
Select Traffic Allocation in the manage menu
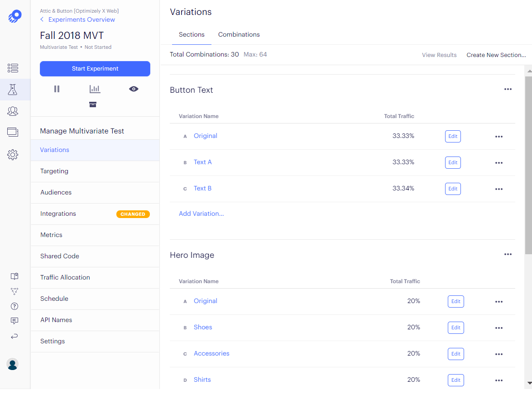point(65,277)
